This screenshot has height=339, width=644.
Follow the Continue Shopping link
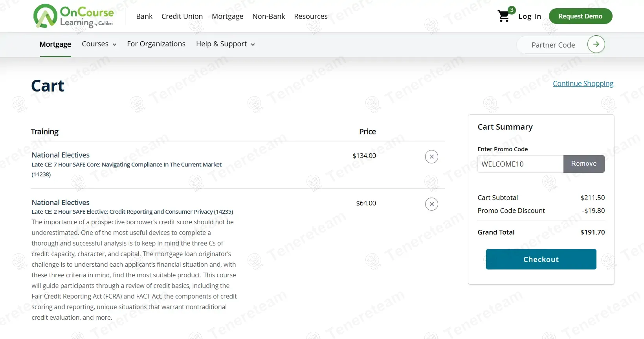(x=583, y=84)
